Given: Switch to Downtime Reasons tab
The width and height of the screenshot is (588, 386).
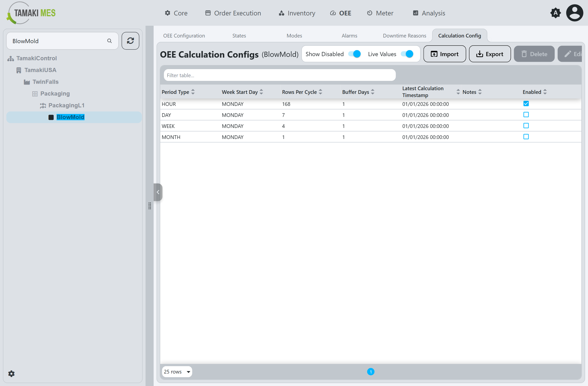Looking at the screenshot, I should [x=404, y=36].
